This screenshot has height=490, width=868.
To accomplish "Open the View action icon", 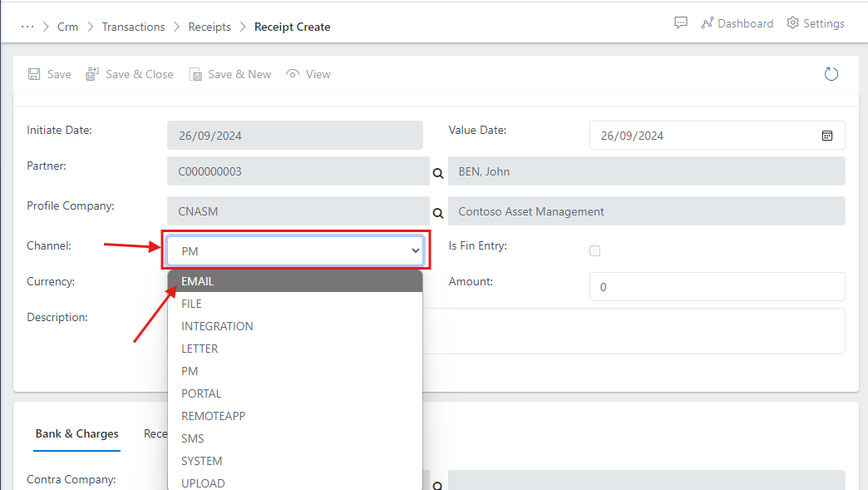I will click(x=291, y=74).
